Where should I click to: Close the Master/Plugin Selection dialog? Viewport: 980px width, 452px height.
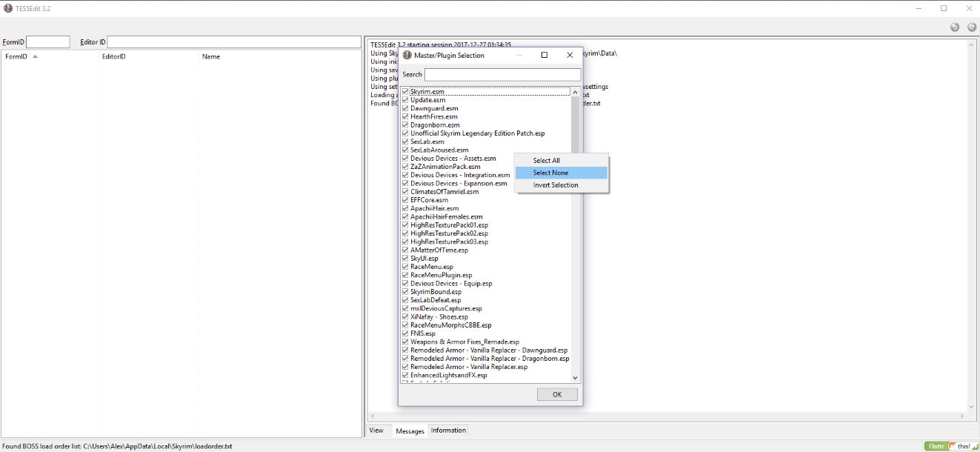coord(570,55)
